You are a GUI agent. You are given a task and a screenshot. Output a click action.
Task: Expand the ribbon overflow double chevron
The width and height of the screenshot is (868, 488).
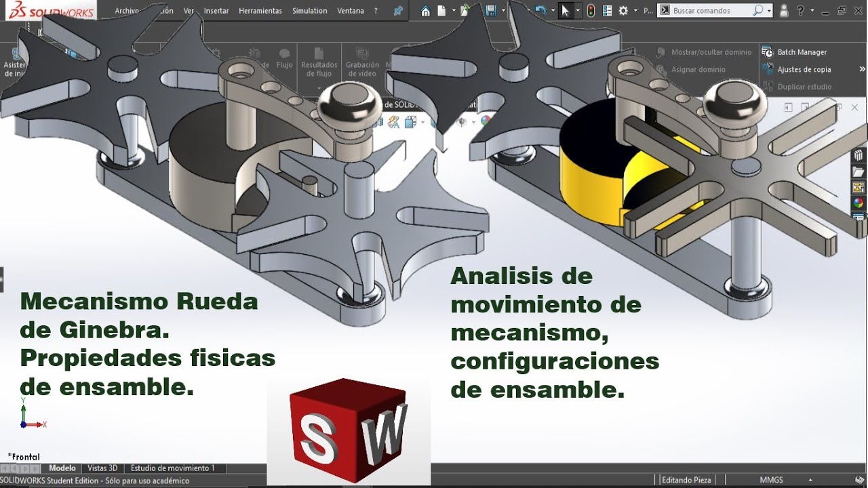[x=862, y=69]
